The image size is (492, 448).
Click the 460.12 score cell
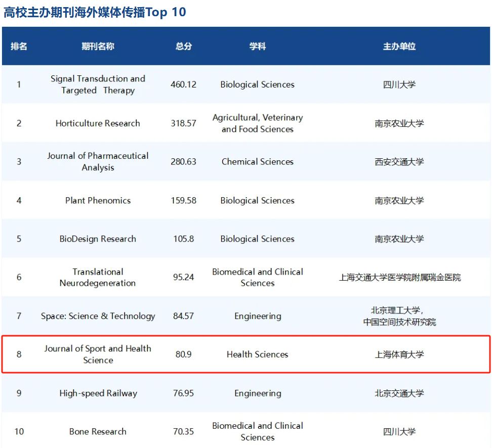click(183, 84)
